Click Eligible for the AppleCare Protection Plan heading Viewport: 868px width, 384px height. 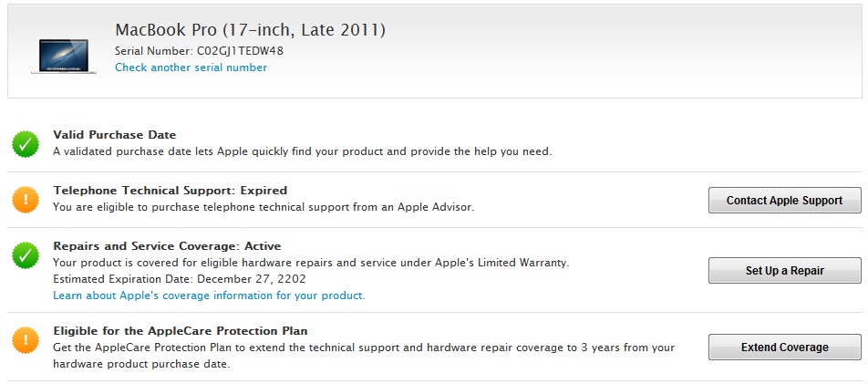click(x=181, y=331)
